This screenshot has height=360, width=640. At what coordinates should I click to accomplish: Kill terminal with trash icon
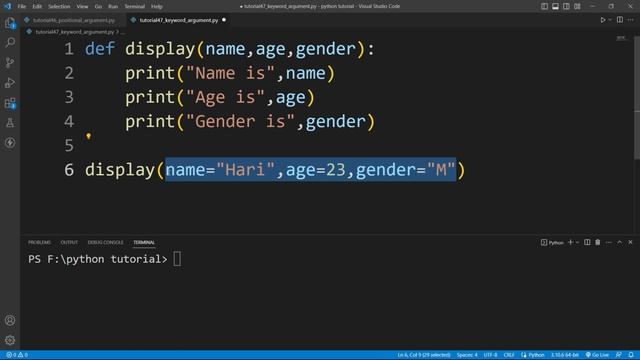point(598,242)
